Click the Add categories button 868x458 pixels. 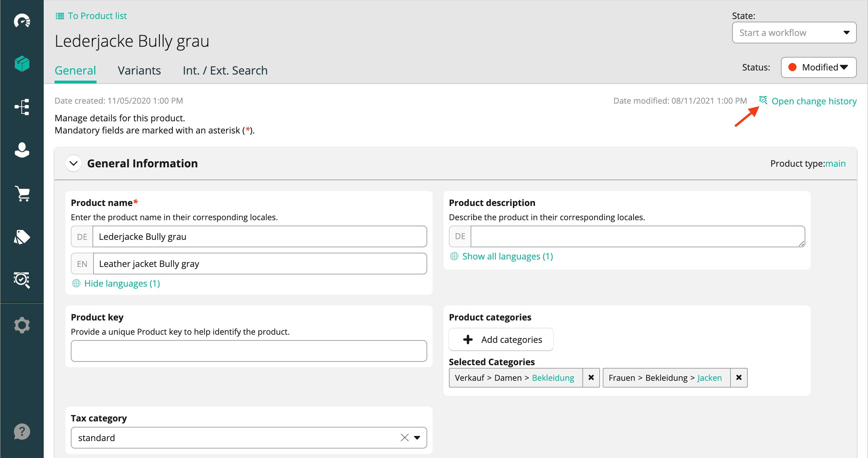501,339
